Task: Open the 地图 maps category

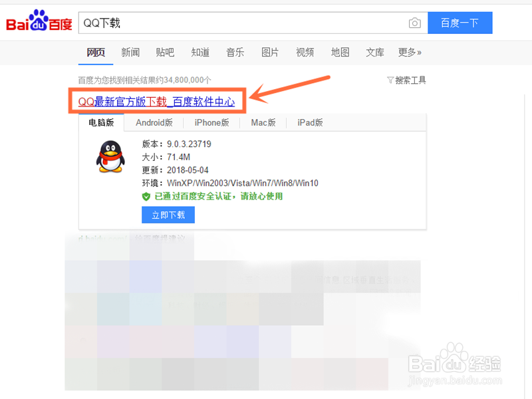Action: point(340,52)
